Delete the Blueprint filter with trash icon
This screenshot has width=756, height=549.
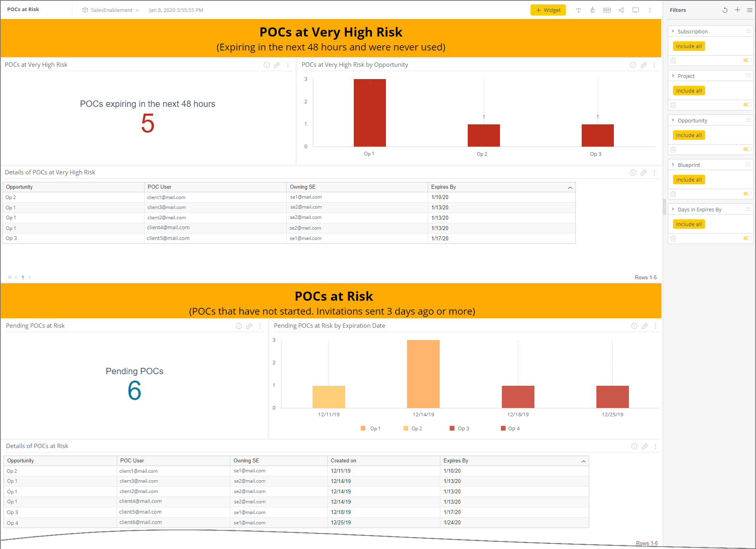coord(673,194)
